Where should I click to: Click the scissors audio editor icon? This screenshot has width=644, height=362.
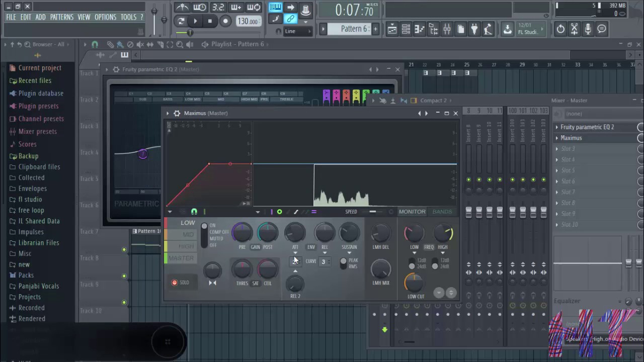(574, 29)
